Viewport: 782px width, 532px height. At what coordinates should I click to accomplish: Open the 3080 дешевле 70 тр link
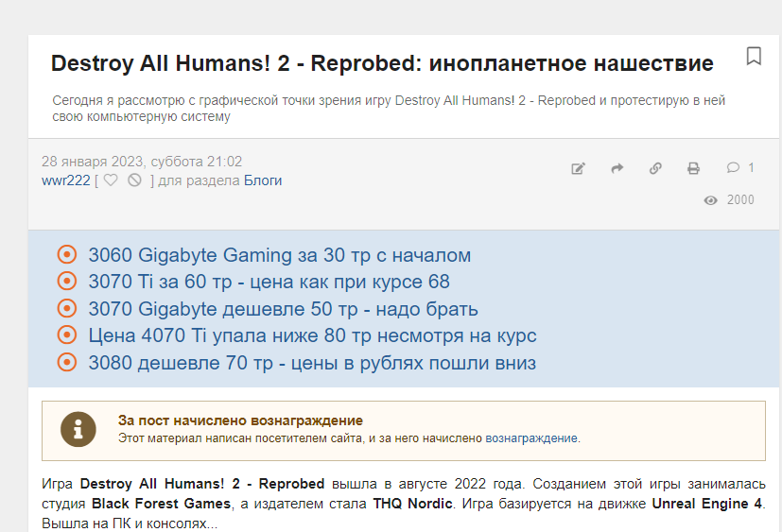[x=312, y=363]
